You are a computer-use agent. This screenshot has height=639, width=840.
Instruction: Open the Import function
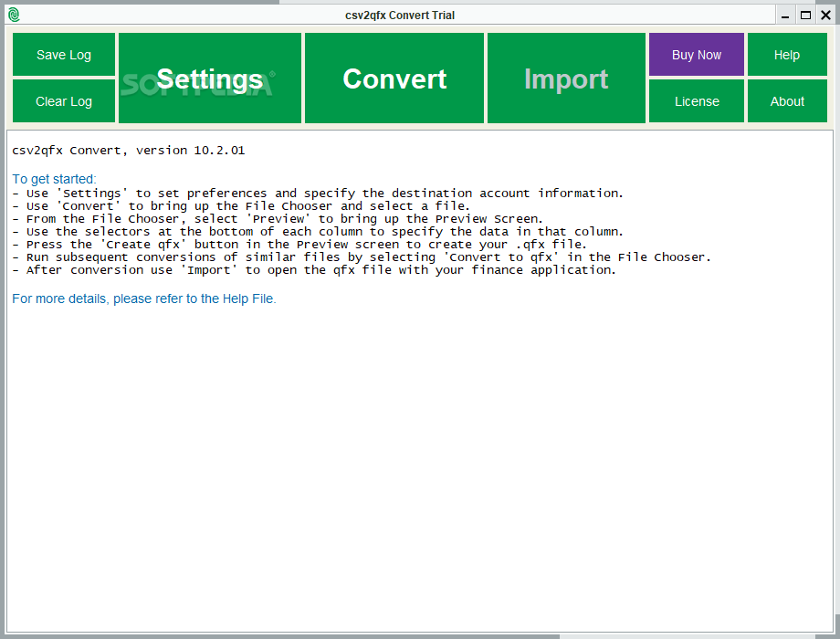pyautogui.click(x=566, y=79)
